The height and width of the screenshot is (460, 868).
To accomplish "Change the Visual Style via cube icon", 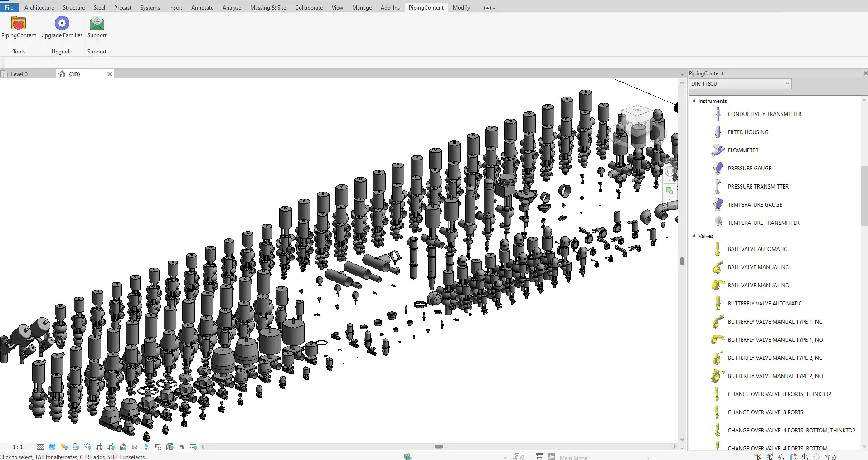I will [x=52, y=447].
